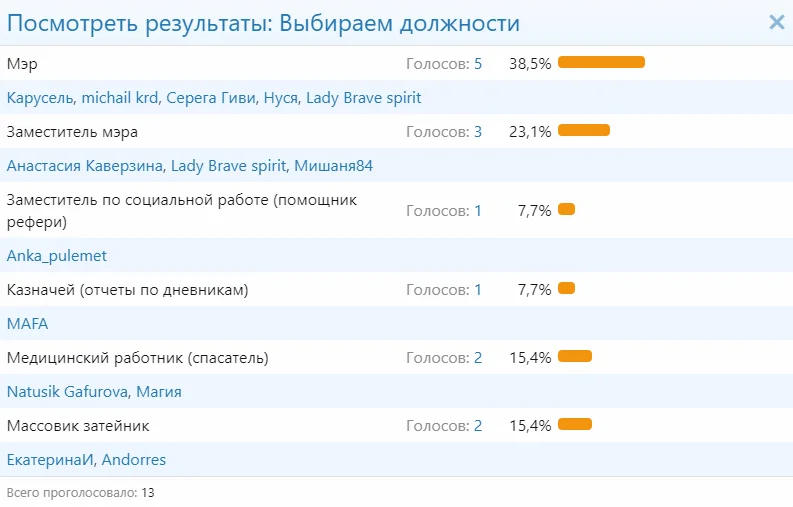Click vote count for Медицинский работник
Viewport: 793px width, 507px height.
pos(478,358)
